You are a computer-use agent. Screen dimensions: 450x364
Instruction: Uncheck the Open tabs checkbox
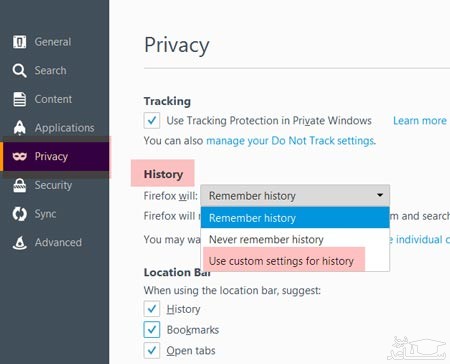(x=152, y=350)
